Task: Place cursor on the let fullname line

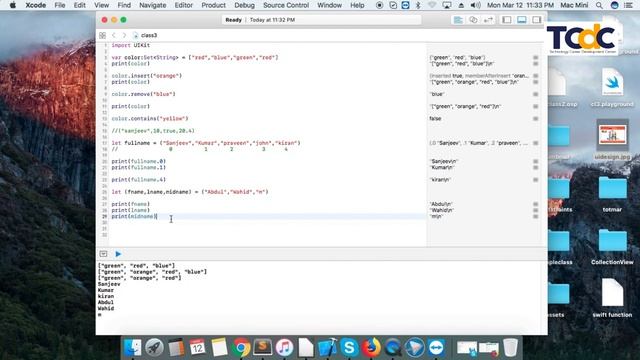Action: 206,143
